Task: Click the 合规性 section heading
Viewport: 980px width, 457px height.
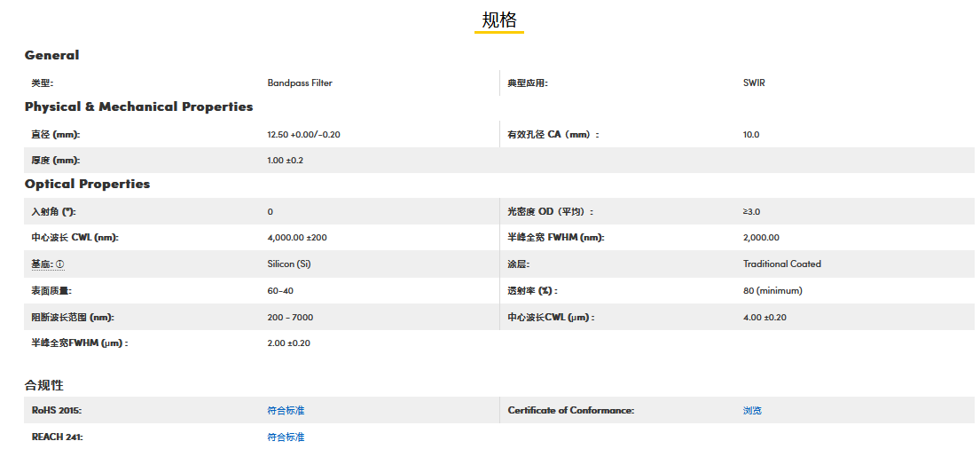Action: click(43, 385)
